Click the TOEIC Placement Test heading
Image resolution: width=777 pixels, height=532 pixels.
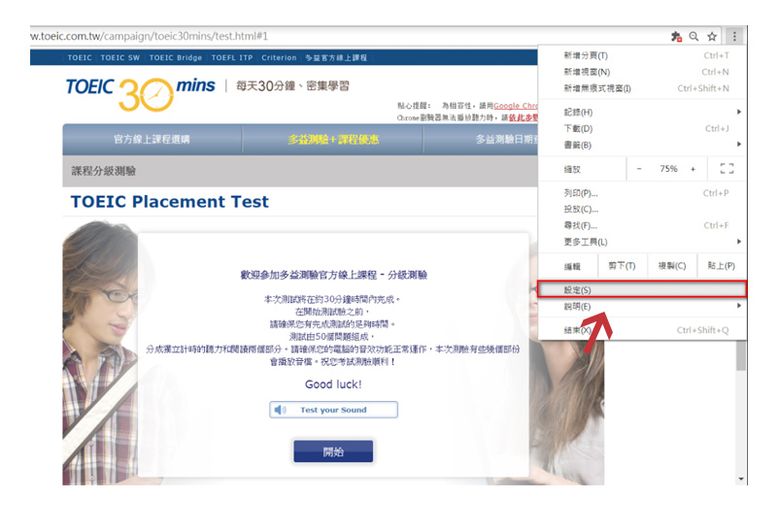click(x=169, y=202)
